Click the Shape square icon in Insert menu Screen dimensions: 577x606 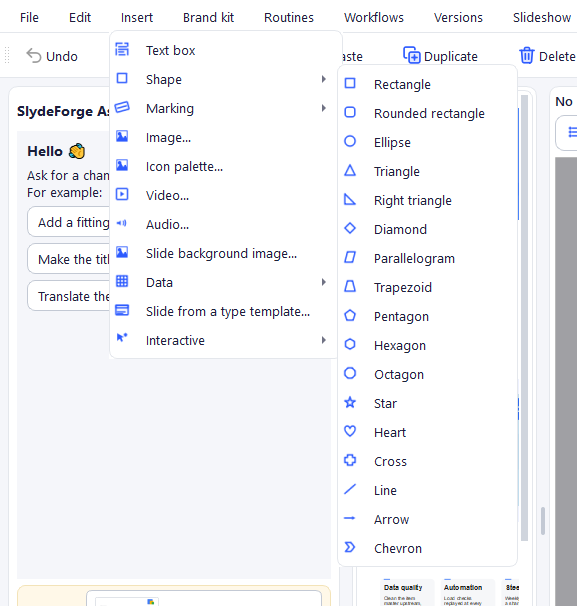point(122,78)
